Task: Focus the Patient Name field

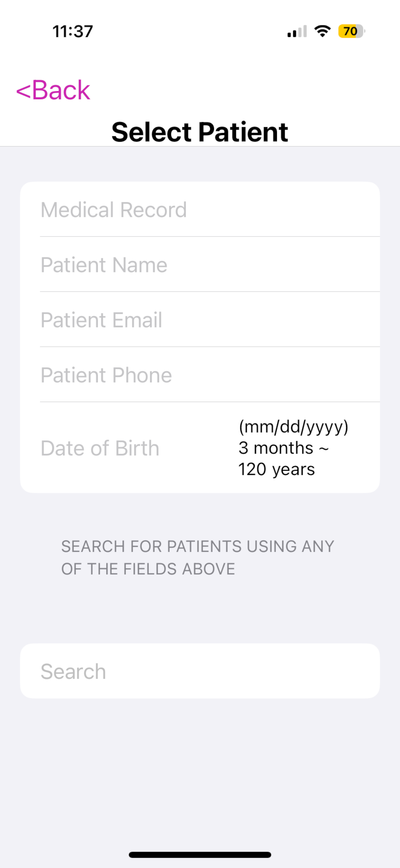Action: (x=200, y=264)
